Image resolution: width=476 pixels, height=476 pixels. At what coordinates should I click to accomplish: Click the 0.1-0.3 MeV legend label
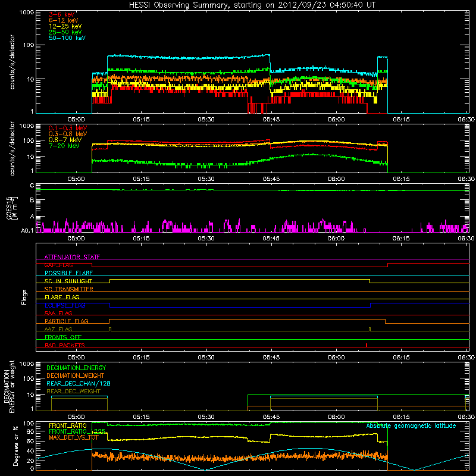tap(68, 128)
